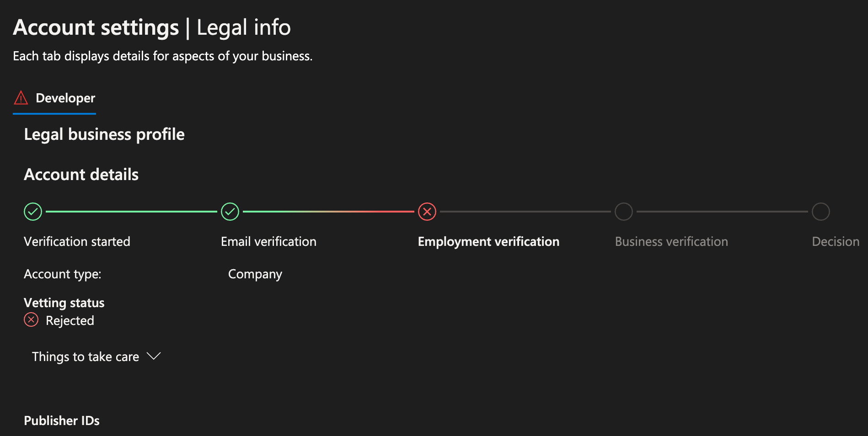Click the red warning triangle next to Developer

point(20,97)
